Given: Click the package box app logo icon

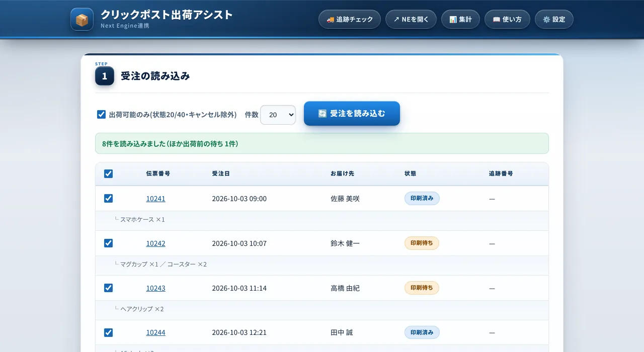Looking at the screenshot, I should coord(82,19).
